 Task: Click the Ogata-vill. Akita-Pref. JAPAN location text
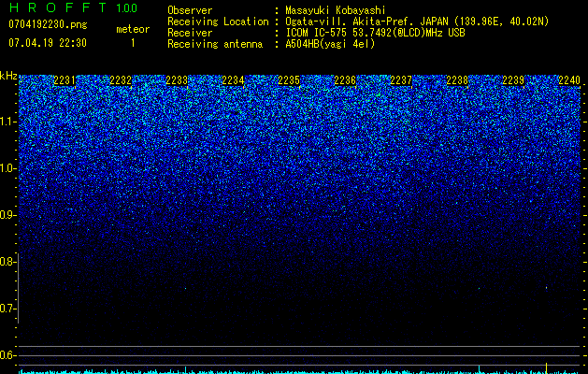417,22
